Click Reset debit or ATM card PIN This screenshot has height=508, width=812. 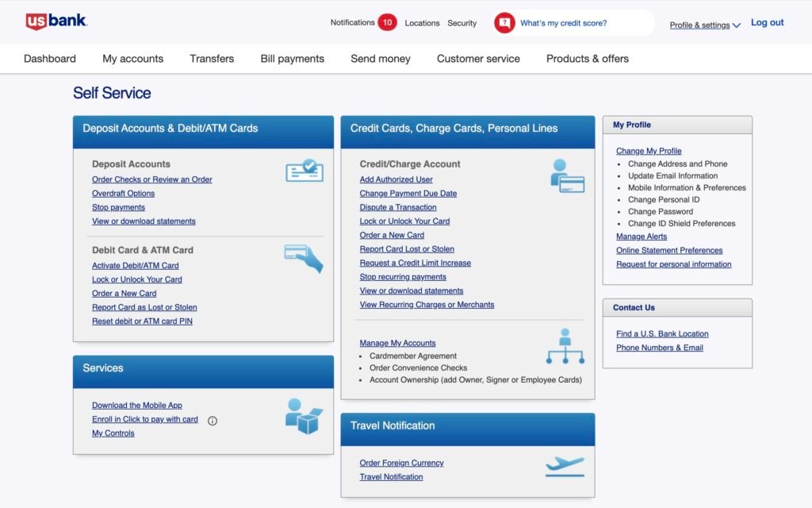(x=142, y=321)
